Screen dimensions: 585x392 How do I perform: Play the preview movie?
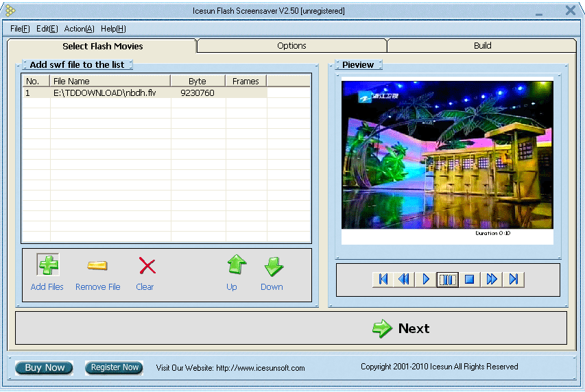click(426, 279)
